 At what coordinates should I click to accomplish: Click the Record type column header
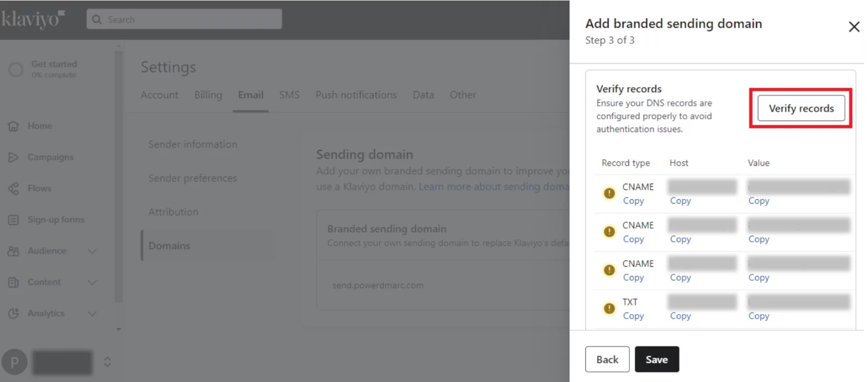(626, 163)
